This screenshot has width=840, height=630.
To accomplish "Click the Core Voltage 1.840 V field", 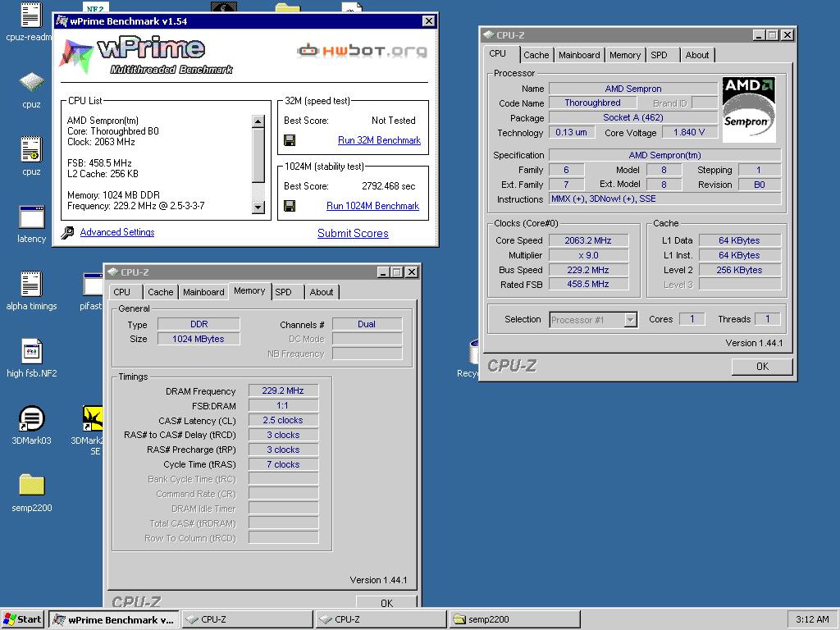I will tap(689, 132).
